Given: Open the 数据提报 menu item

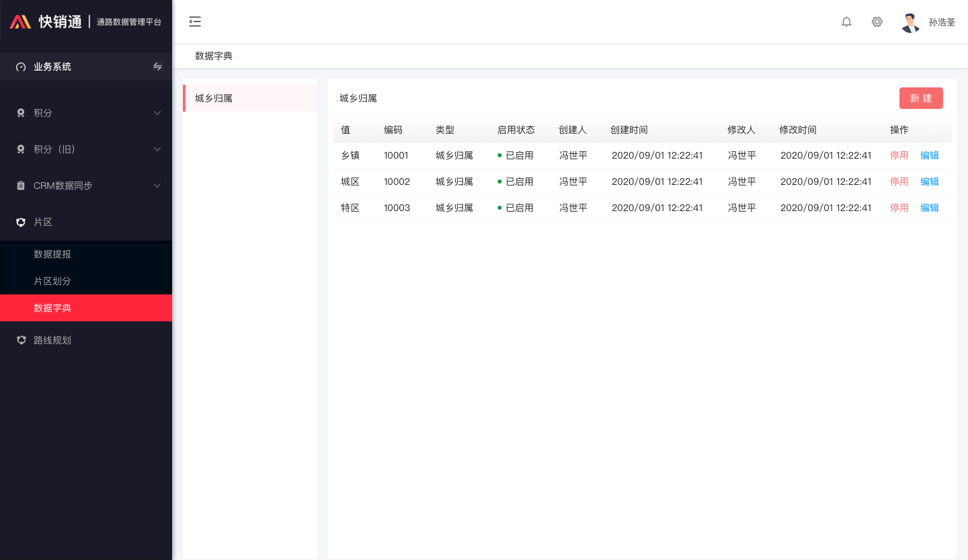Looking at the screenshot, I should coord(52,254).
